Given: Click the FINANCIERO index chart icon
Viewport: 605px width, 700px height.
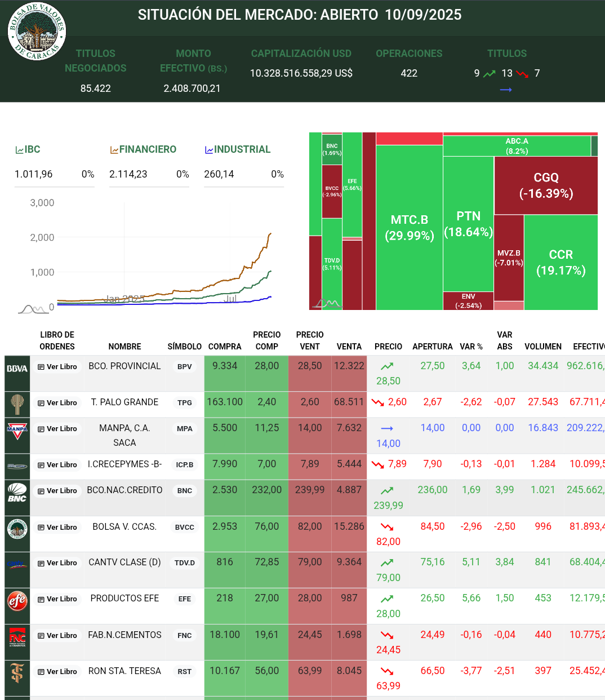Looking at the screenshot, I should tap(114, 150).
